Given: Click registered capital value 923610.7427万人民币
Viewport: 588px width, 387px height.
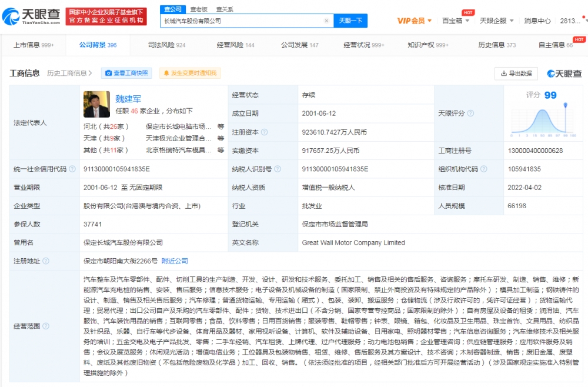Looking at the screenshot, I should 335,132.
